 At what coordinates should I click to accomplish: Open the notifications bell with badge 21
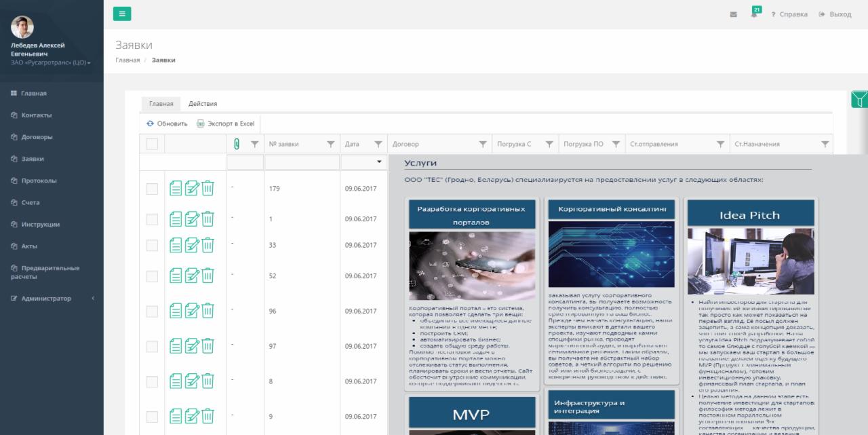(x=754, y=14)
